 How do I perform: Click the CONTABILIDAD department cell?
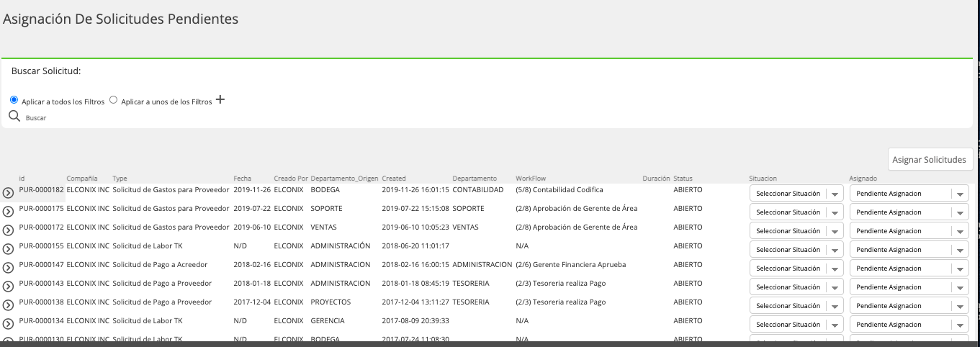(478, 189)
